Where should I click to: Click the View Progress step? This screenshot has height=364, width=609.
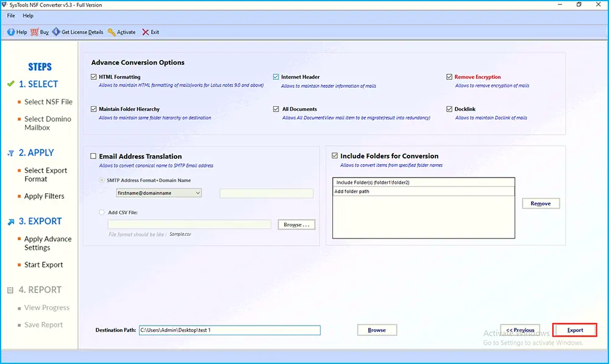pyautogui.click(x=47, y=308)
